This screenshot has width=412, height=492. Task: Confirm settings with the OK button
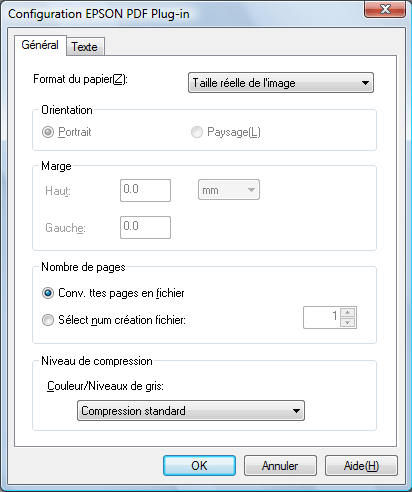pyautogui.click(x=199, y=465)
